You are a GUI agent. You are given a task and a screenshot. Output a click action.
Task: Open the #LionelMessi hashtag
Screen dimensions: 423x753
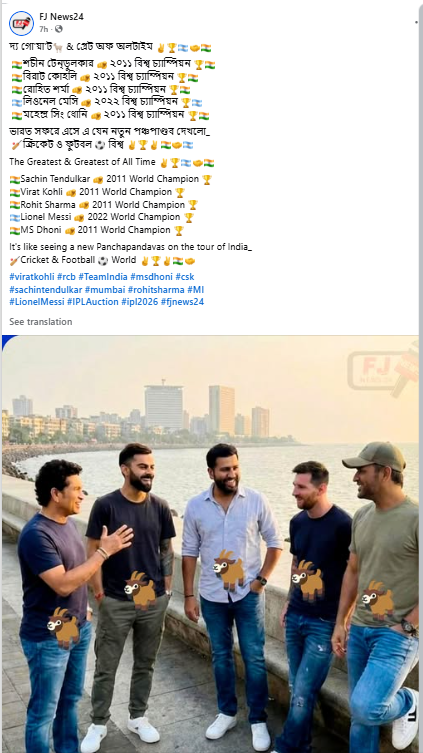36,302
